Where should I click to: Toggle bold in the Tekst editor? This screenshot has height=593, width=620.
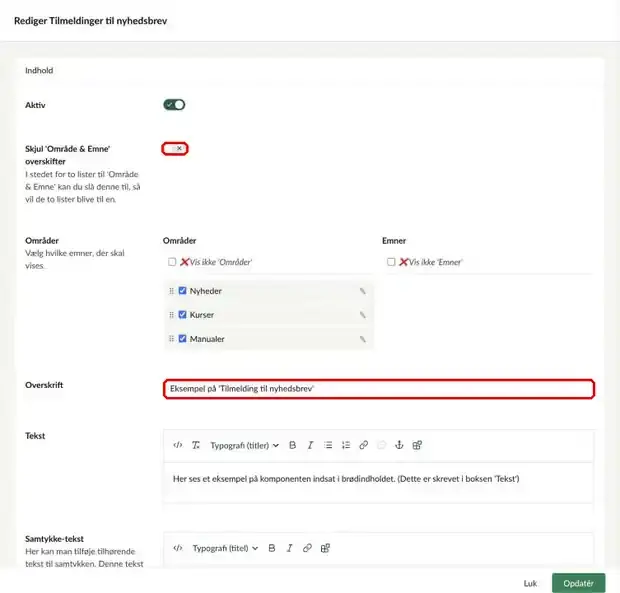tap(293, 445)
